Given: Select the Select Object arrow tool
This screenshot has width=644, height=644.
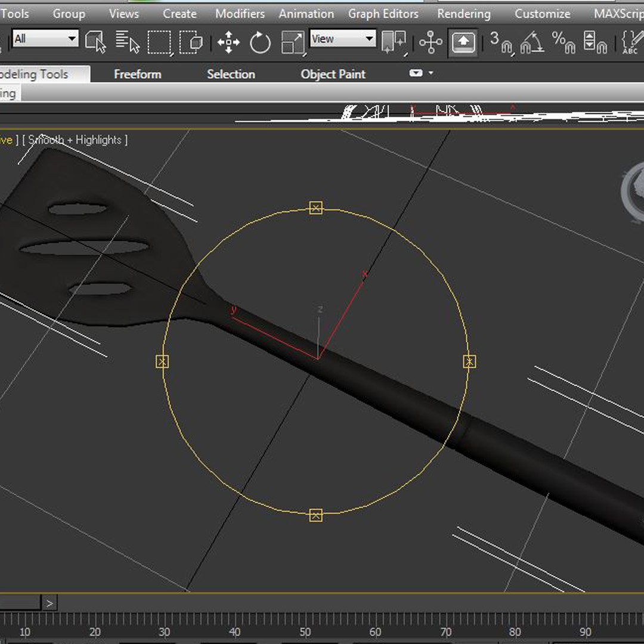Looking at the screenshot, I should pyautogui.click(x=95, y=42).
